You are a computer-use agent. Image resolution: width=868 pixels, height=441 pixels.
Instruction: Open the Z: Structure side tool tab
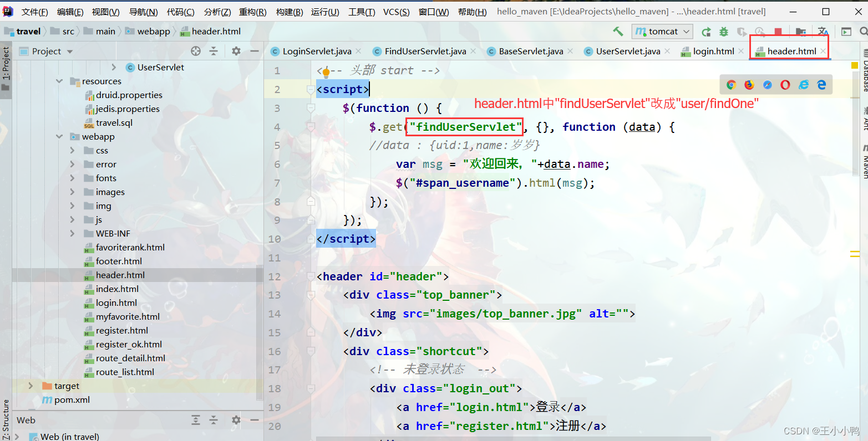(x=6, y=419)
